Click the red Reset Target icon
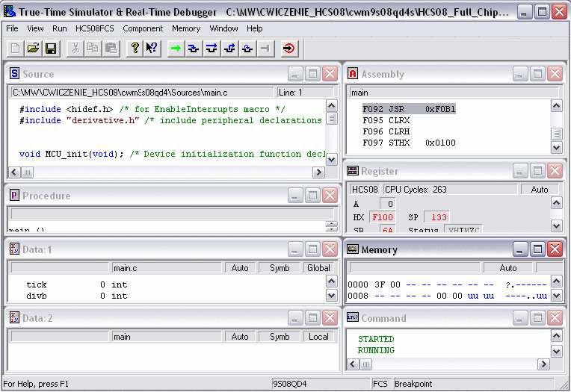This screenshot has height=392, width=571. pos(289,48)
